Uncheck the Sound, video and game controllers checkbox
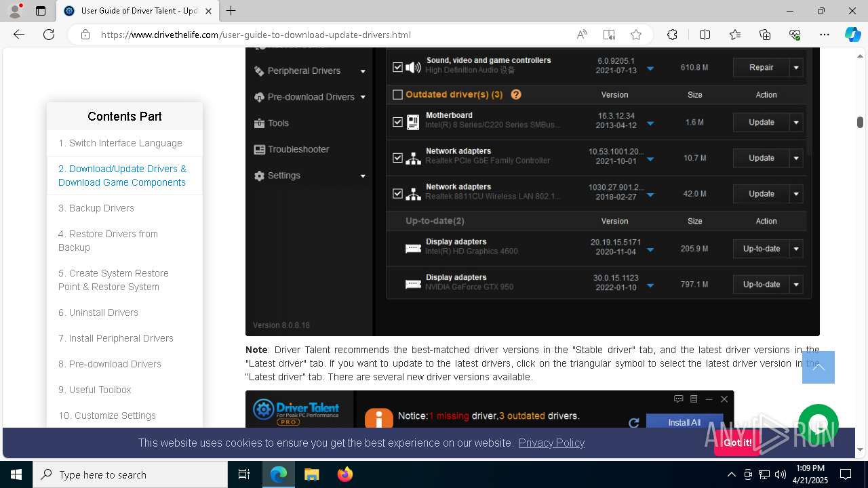This screenshot has width=868, height=488. pos(398,67)
